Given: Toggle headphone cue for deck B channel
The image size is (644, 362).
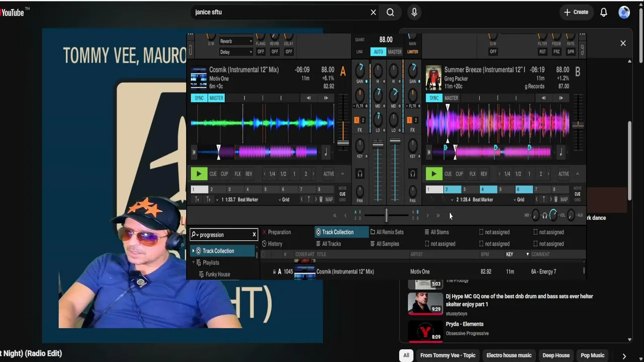Looking at the screenshot, I should [413, 174].
